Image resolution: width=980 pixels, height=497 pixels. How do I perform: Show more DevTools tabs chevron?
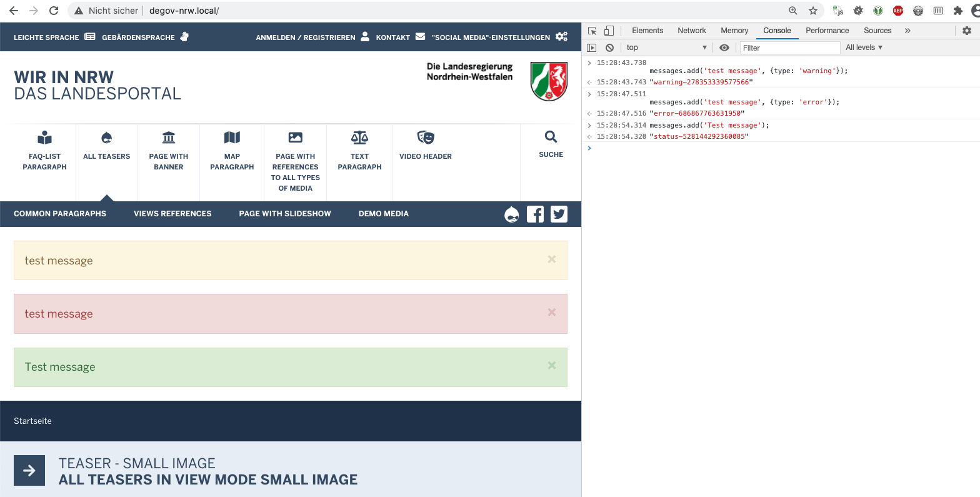pyautogui.click(x=907, y=31)
